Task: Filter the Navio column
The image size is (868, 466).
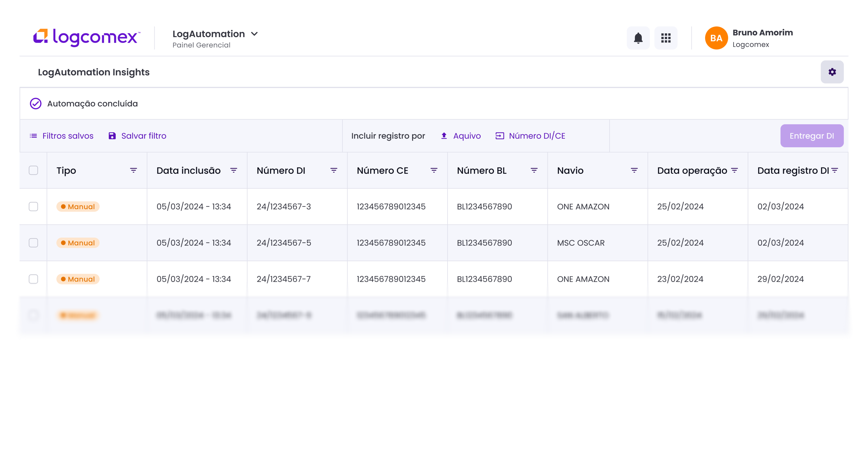Action: [x=634, y=170]
